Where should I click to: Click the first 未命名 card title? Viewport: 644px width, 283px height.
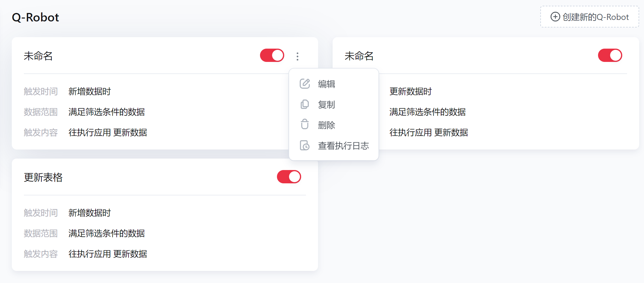[x=38, y=56]
